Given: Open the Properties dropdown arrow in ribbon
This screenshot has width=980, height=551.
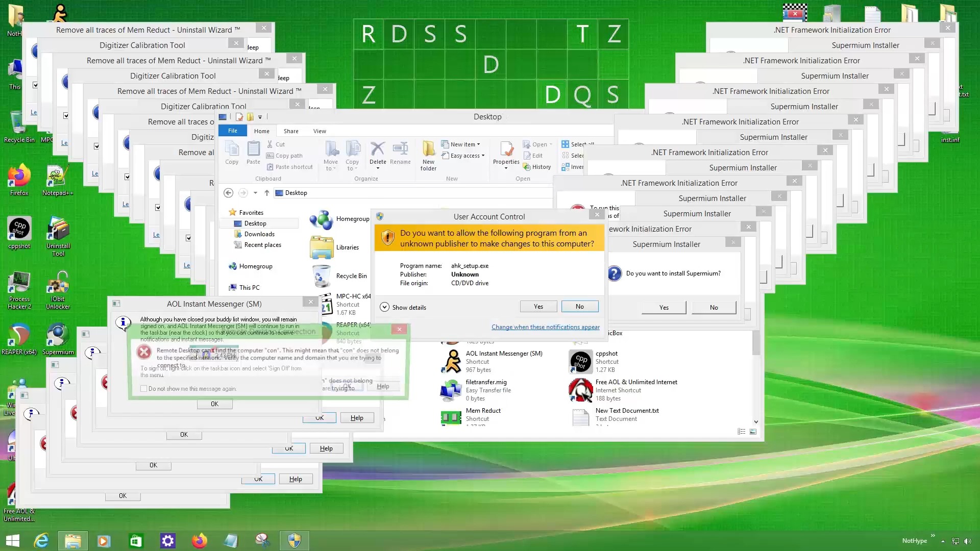Looking at the screenshot, I should (x=506, y=168).
